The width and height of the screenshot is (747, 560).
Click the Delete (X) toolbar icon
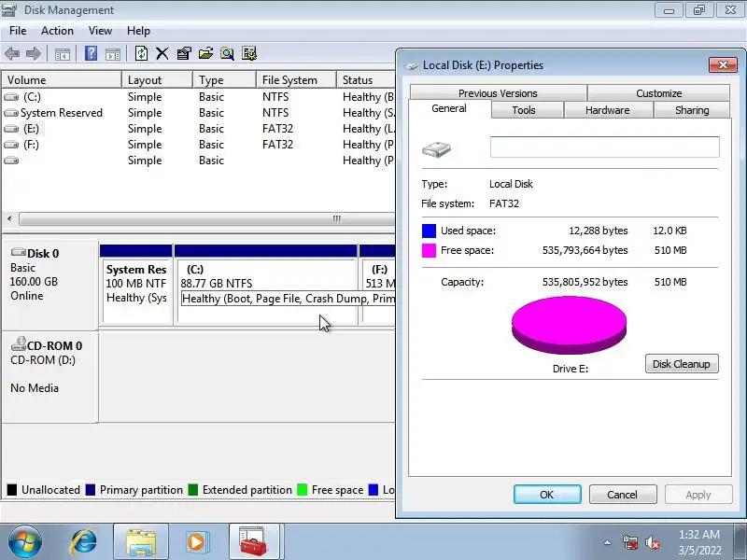point(162,53)
